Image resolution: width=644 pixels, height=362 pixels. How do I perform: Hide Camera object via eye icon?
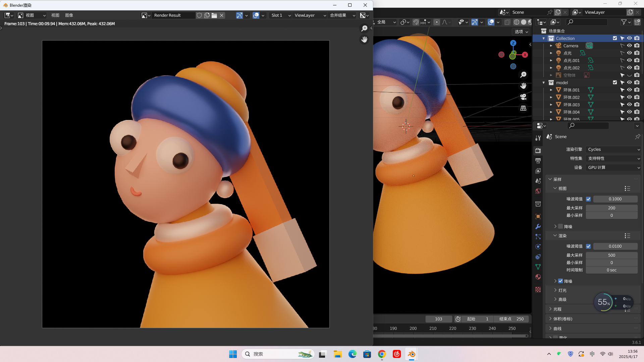pyautogui.click(x=630, y=46)
